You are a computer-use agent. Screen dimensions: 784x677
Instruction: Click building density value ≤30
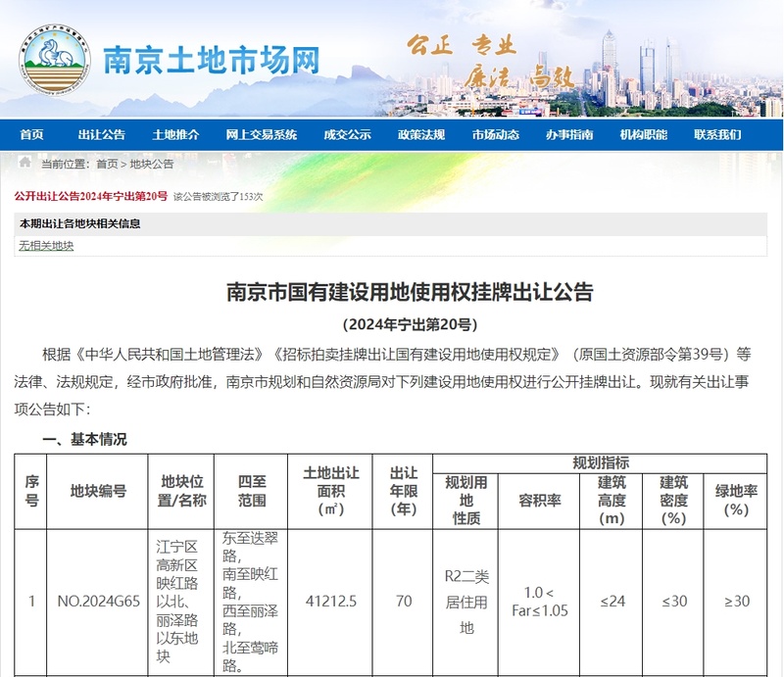pos(674,601)
